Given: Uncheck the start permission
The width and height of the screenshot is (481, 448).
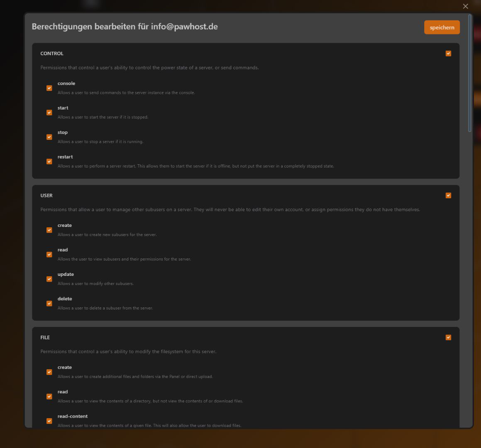Looking at the screenshot, I should pos(49,112).
